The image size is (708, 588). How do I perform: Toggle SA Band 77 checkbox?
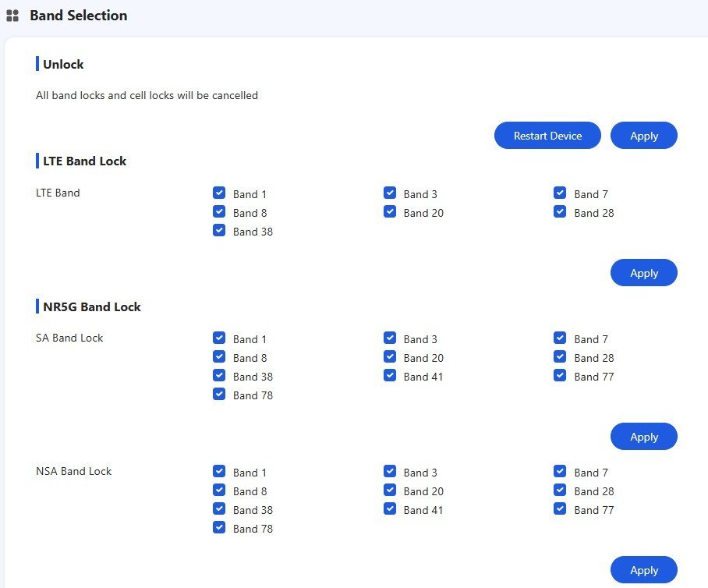(x=560, y=376)
